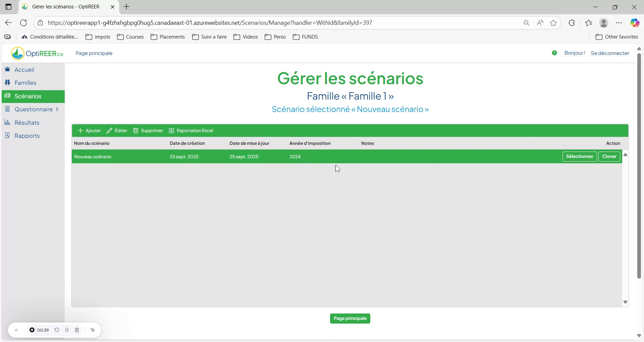The image size is (644, 342).
Task: Open the help question mark icon
Action: [554, 53]
